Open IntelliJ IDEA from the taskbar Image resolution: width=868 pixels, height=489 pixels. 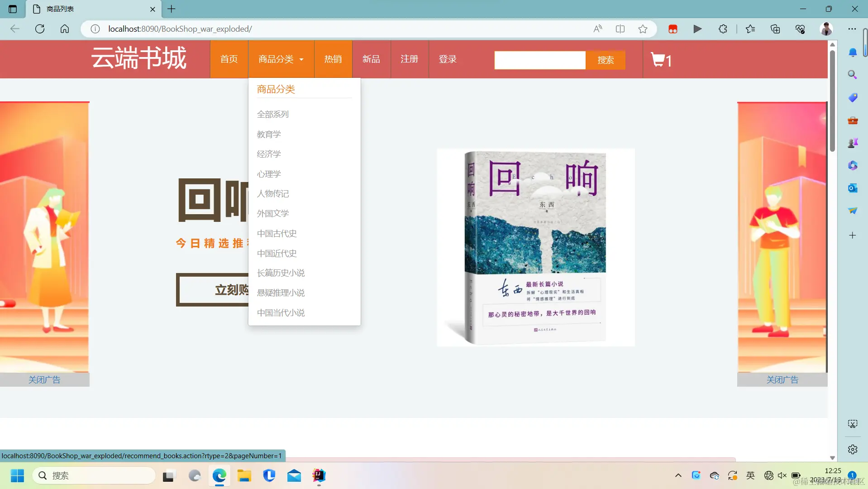pyautogui.click(x=319, y=475)
